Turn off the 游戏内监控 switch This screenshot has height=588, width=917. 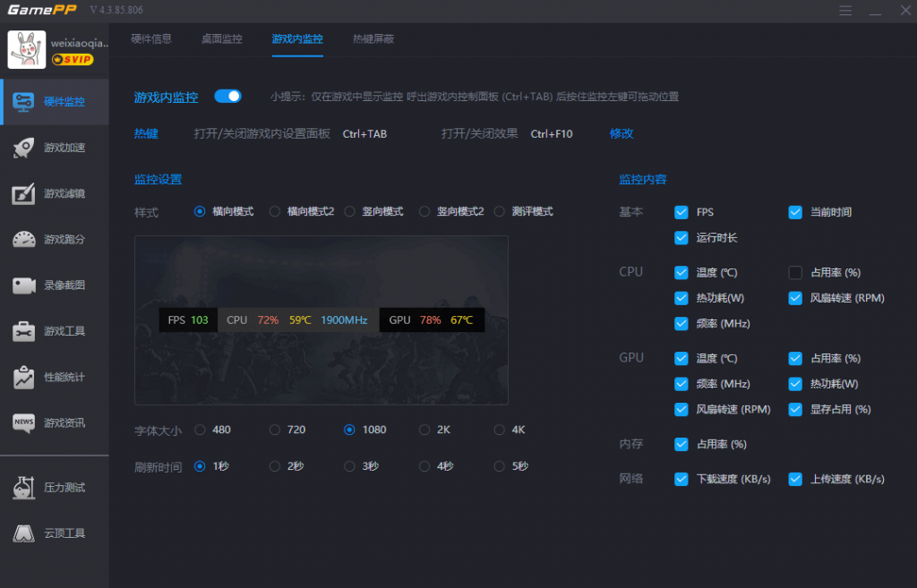click(x=227, y=97)
